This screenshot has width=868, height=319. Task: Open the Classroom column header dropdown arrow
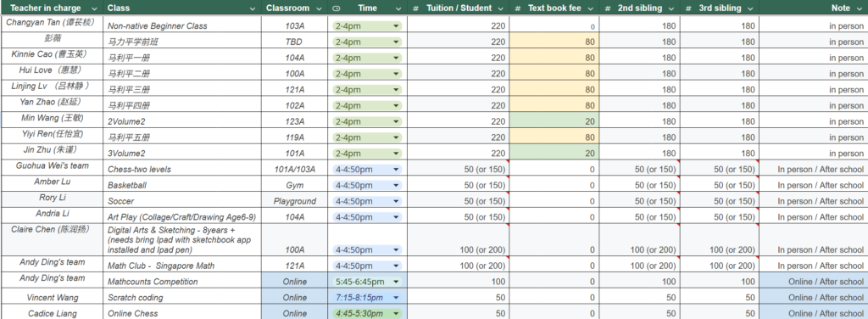[x=319, y=8]
